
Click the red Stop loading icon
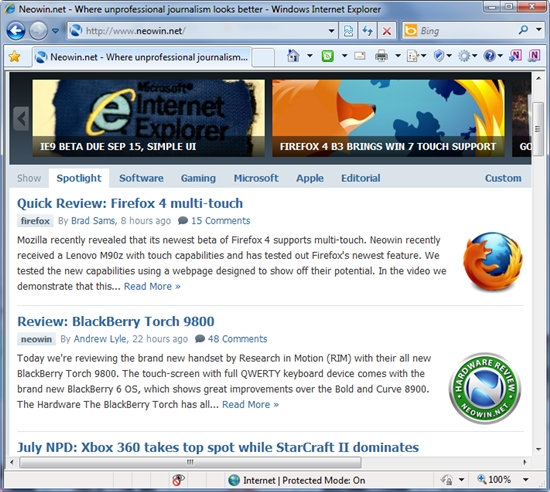tap(387, 31)
